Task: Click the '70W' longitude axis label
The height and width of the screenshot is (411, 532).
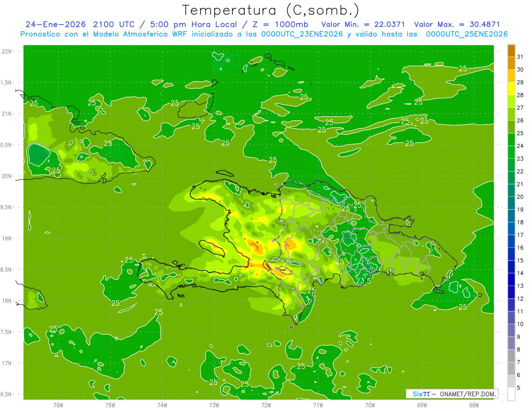Action: (x=370, y=405)
